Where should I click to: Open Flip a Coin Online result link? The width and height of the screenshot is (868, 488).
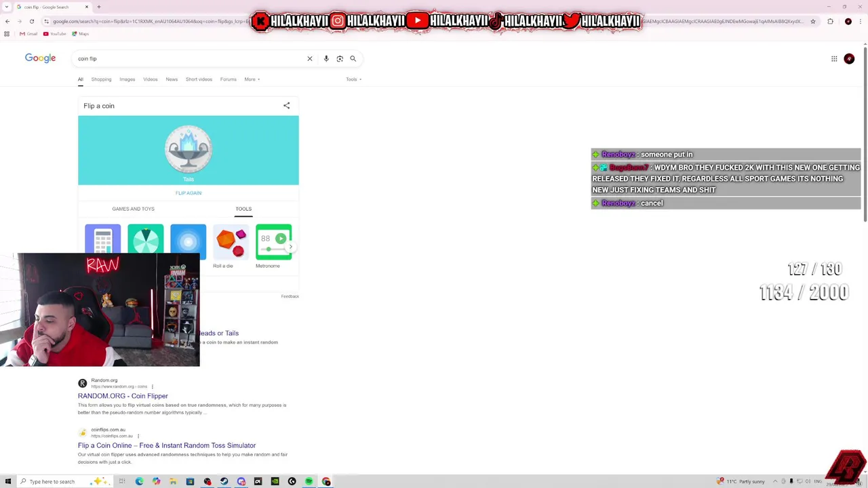point(167,445)
